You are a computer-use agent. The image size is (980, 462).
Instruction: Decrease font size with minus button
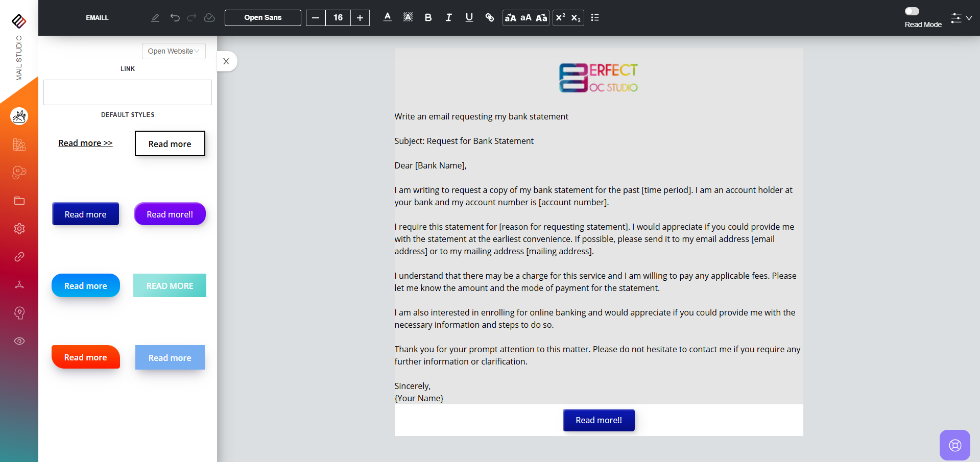316,18
